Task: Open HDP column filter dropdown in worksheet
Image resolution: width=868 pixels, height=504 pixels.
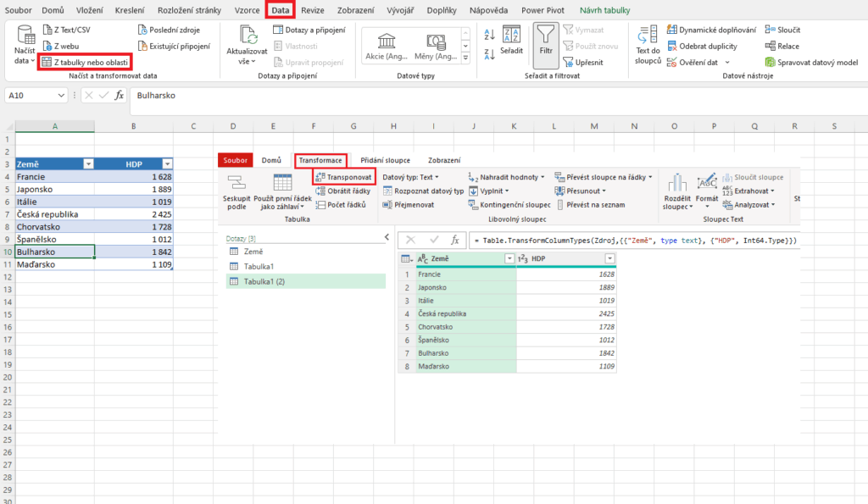Action: pyautogui.click(x=167, y=163)
